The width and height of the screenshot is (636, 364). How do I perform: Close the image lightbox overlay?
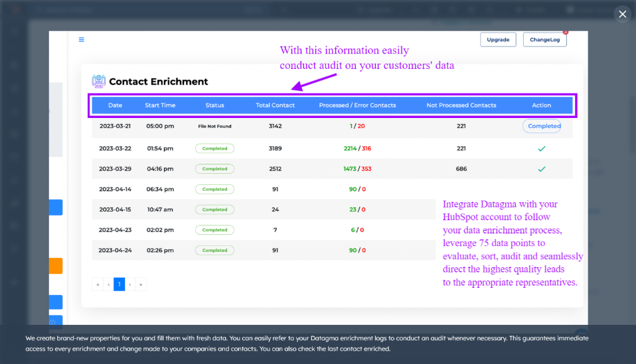pyautogui.click(x=622, y=14)
